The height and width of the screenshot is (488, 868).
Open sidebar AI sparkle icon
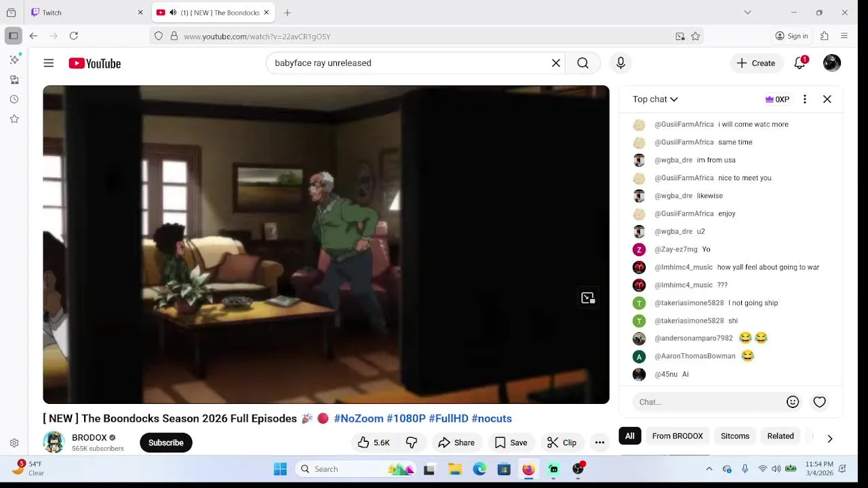[14, 60]
